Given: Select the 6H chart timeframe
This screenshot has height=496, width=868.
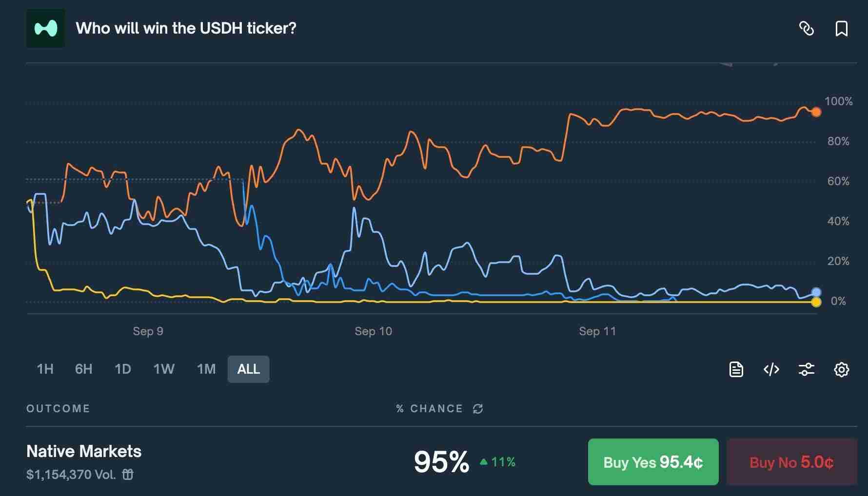Looking at the screenshot, I should tap(83, 369).
